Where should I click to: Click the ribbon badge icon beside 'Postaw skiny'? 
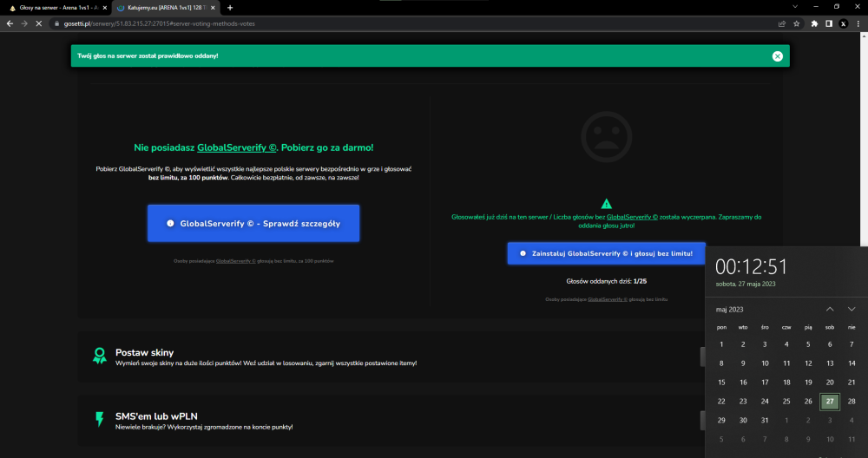pyautogui.click(x=100, y=356)
